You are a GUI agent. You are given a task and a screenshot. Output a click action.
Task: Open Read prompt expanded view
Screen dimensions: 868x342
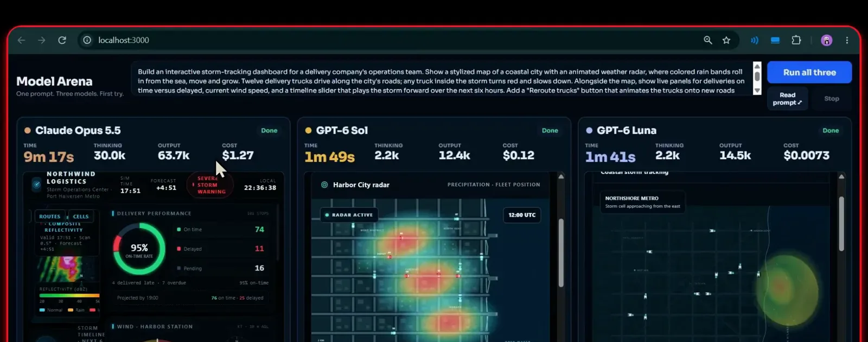tap(787, 99)
